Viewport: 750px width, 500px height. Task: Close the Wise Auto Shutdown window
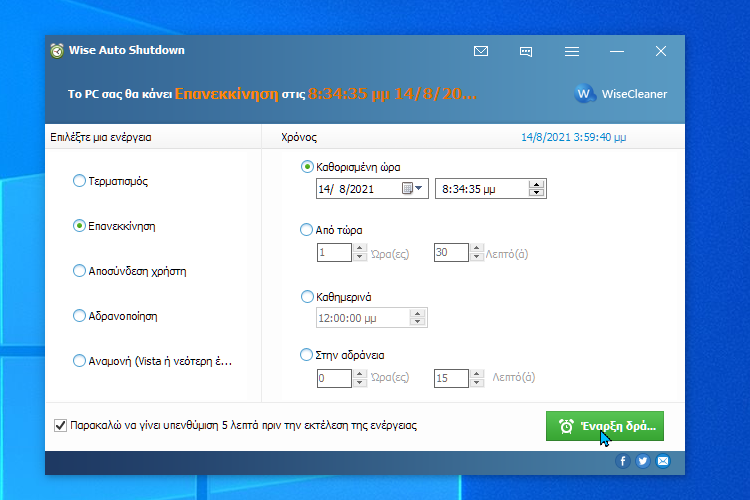tap(661, 51)
